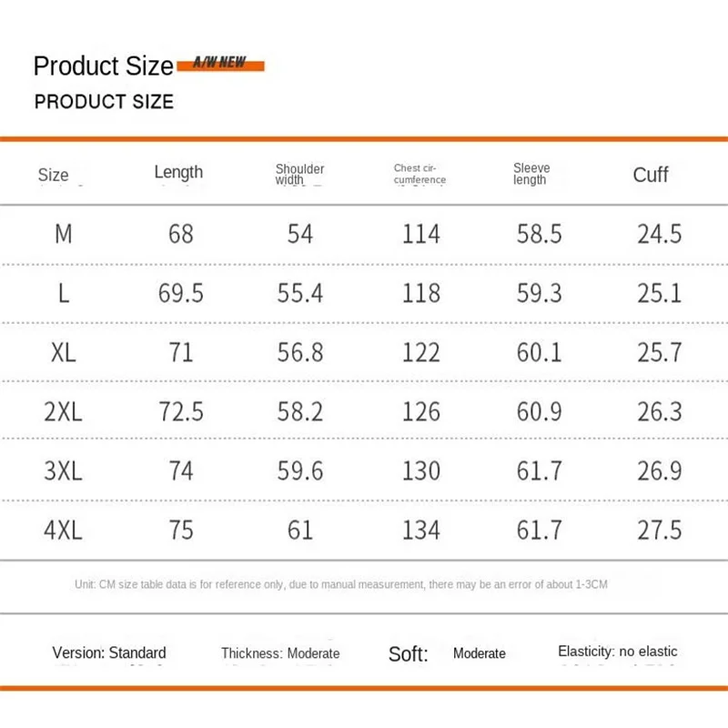Click the Shoulder width column header
Viewport: 728px width, 728px height.
tap(299, 174)
